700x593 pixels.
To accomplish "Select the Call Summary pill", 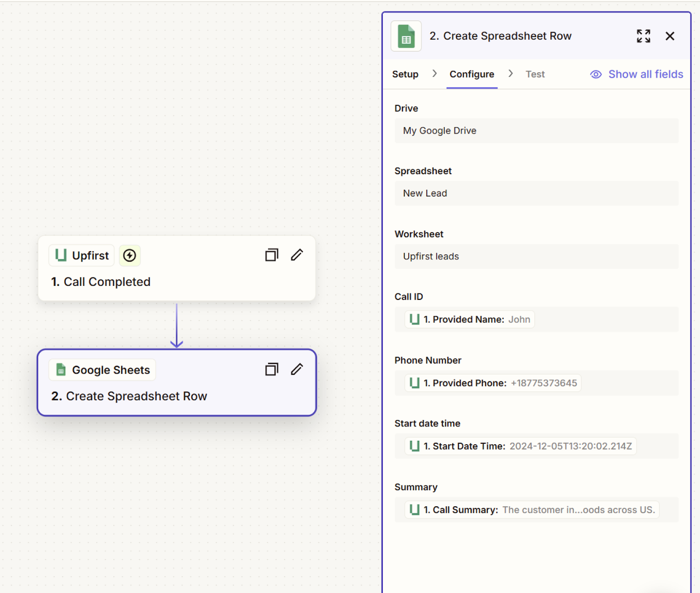I will pyautogui.click(x=532, y=509).
